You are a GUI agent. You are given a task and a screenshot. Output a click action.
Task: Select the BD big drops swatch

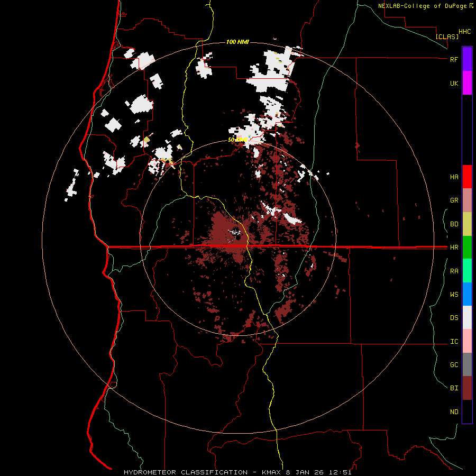(x=467, y=224)
